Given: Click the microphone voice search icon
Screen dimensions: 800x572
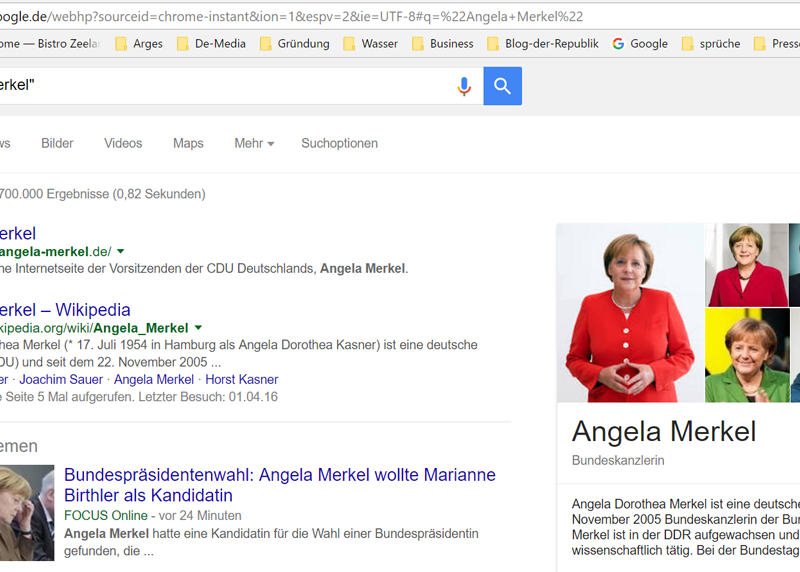Looking at the screenshot, I should click(464, 87).
